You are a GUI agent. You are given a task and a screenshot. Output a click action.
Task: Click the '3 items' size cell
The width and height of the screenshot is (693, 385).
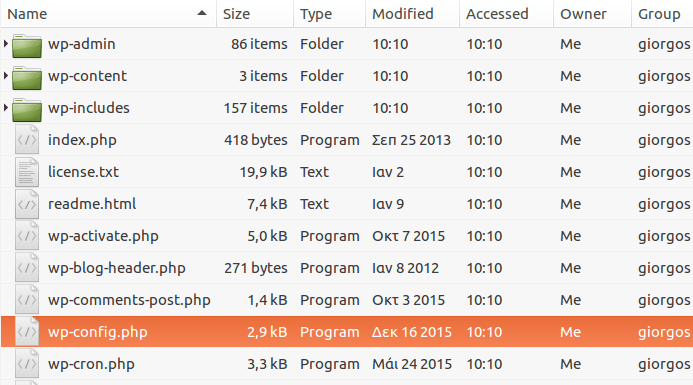(263, 76)
